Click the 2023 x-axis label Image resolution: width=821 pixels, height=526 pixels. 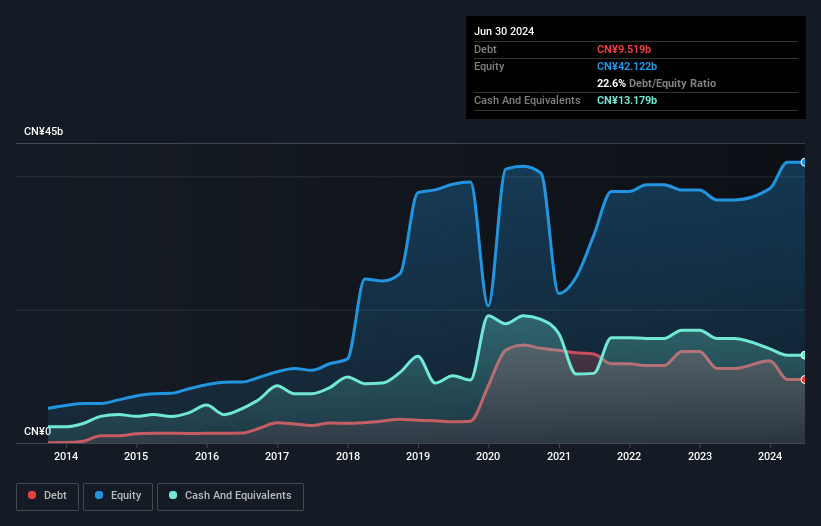tap(700, 456)
